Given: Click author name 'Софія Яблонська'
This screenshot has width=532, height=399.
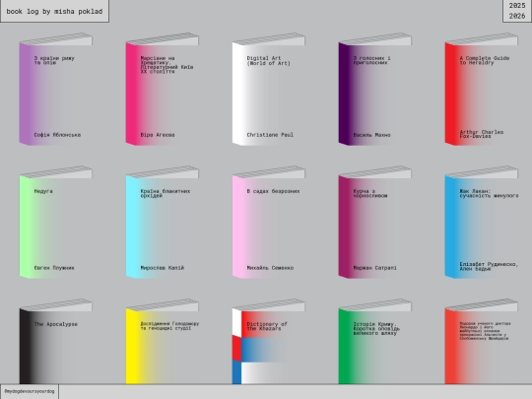Looking at the screenshot, I should 57,135.
